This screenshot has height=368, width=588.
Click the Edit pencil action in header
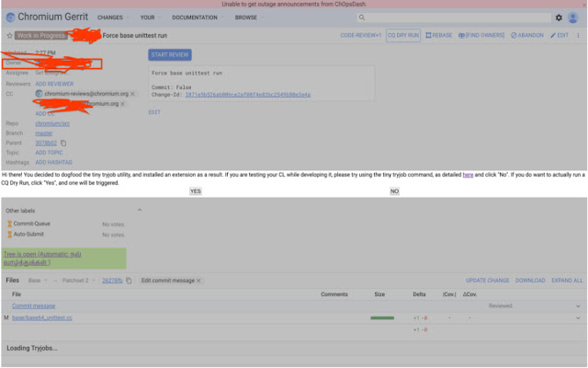point(560,35)
